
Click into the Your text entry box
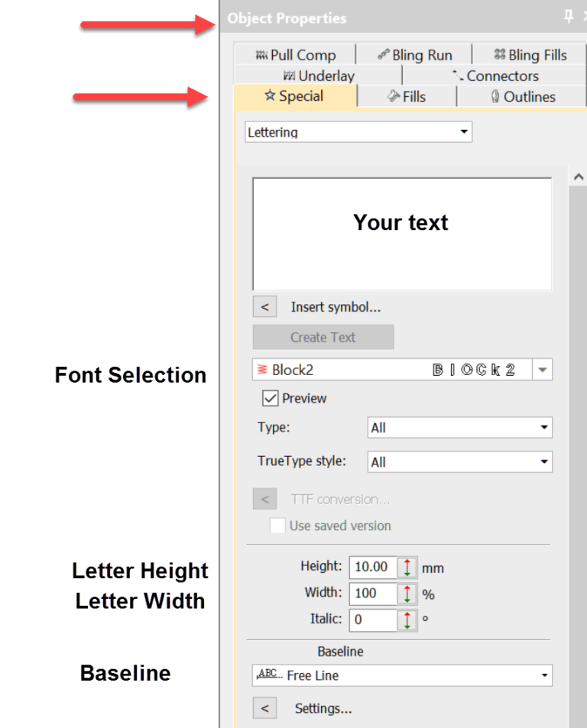point(402,234)
